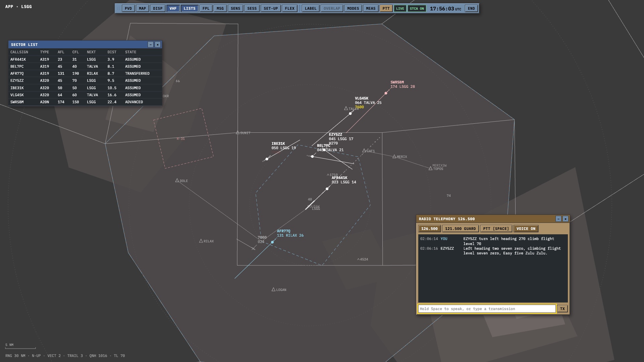Select EZY5ZZ row in Sector List
This screenshot has height=362, width=644.
pyautogui.click(x=85, y=80)
